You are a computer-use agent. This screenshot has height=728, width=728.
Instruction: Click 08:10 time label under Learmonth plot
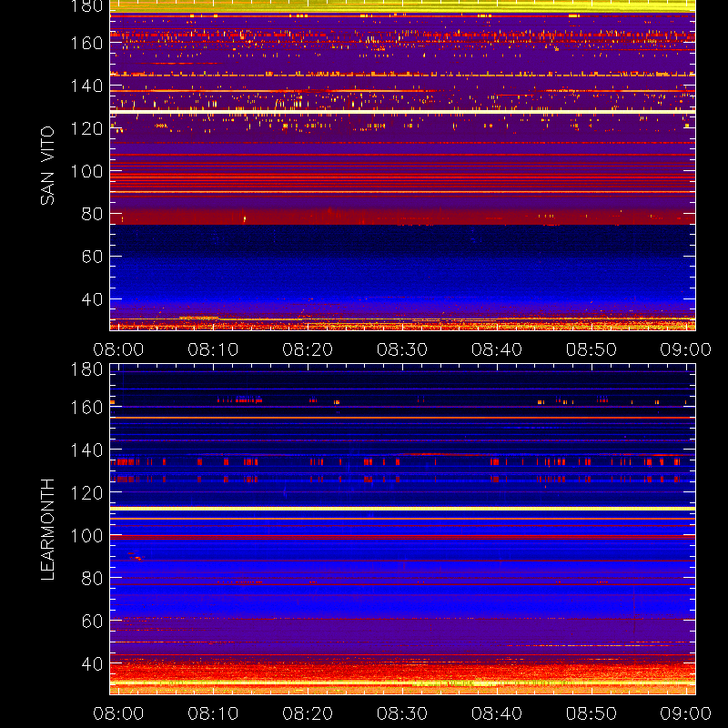[x=213, y=713]
